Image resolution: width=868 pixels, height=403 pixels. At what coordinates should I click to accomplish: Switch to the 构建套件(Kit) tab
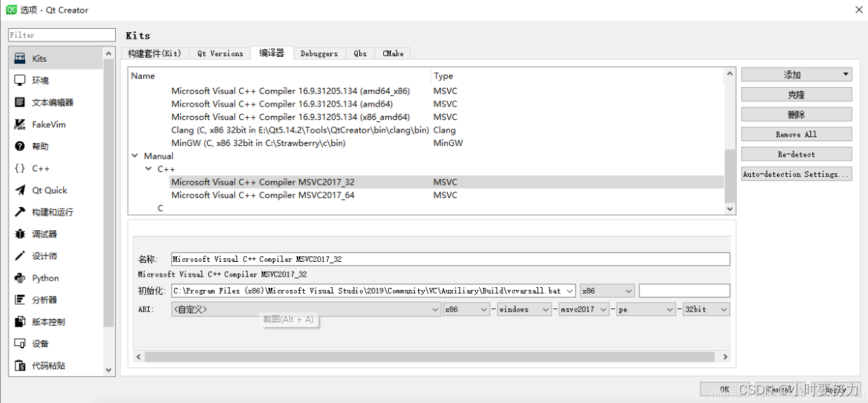(154, 53)
